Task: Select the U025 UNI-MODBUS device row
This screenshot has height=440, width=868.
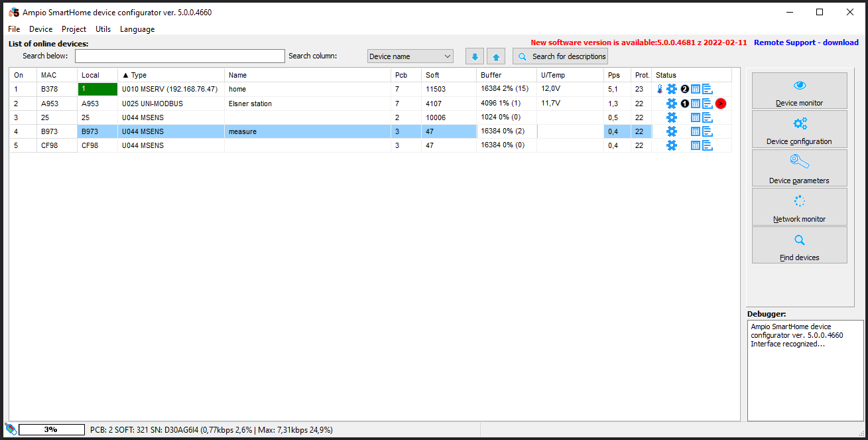Action: (371, 104)
